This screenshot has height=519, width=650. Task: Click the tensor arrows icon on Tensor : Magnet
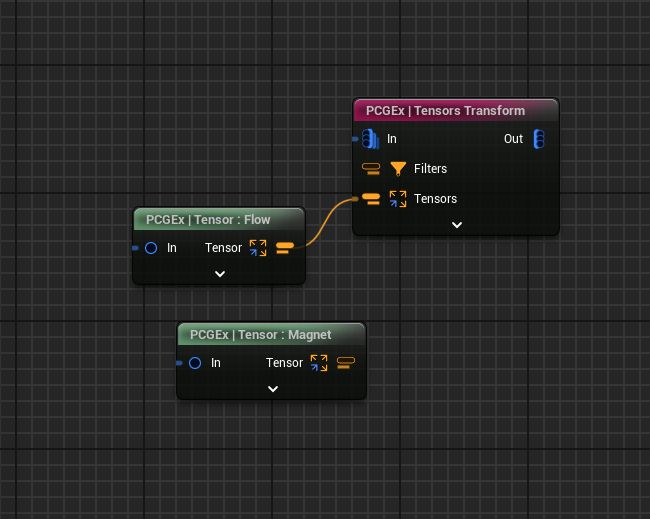319,363
